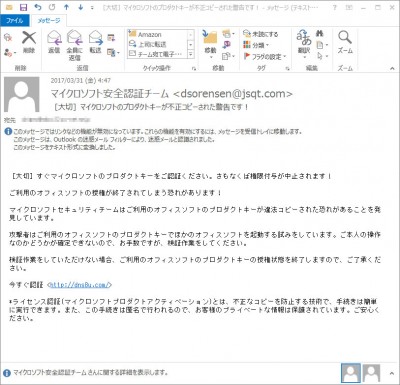Click the 転送 forward button

(95, 42)
